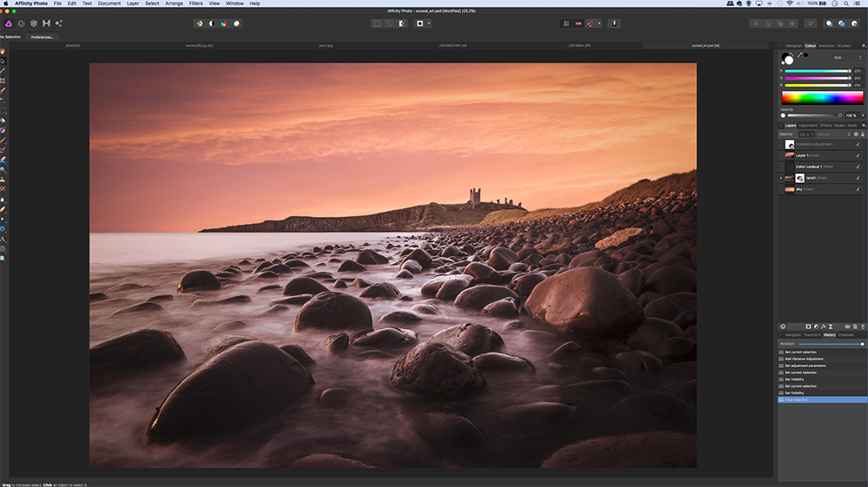Viewport: 868px width, 487px height.
Task: Open the Filters menu
Action: 196,3
